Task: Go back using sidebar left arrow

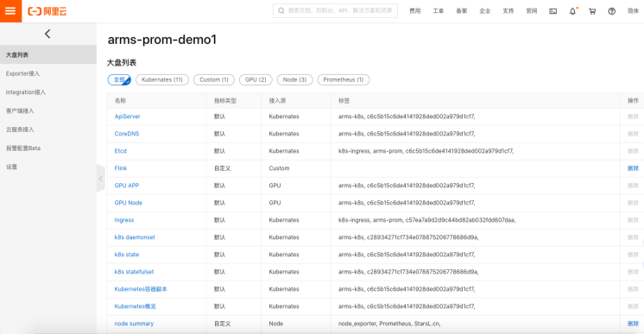Action: point(47,34)
